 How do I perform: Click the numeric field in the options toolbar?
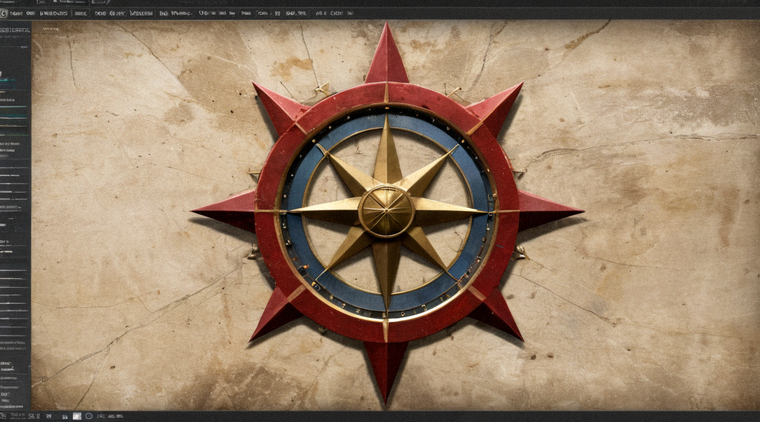297,13
